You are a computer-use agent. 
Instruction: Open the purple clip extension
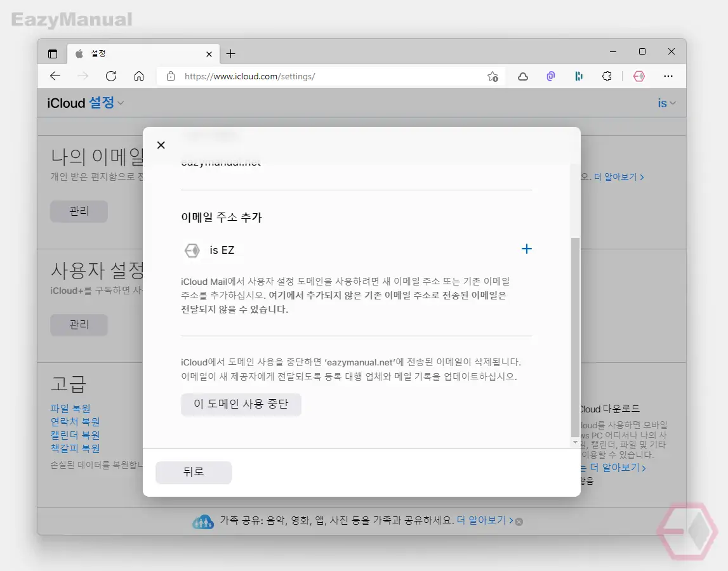pos(551,77)
